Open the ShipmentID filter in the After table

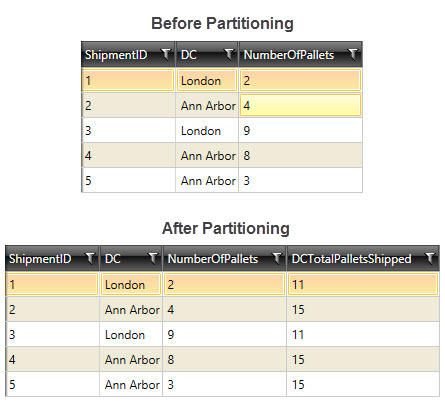click(90, 258)
